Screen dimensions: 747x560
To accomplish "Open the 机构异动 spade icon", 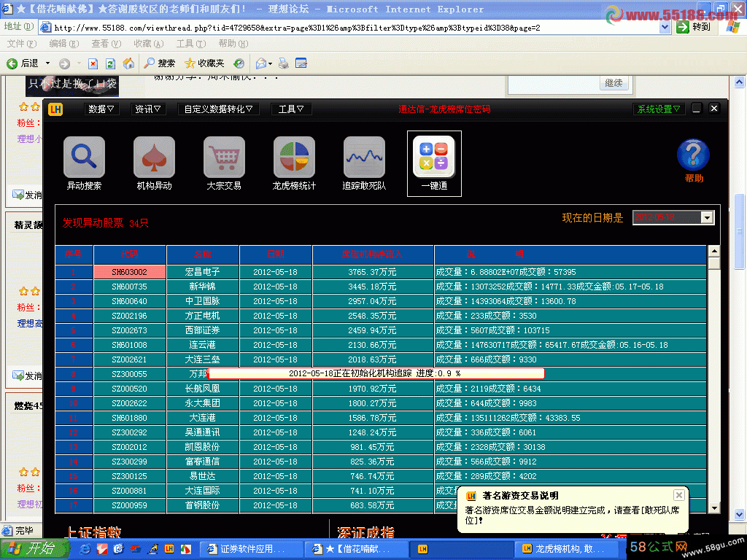I will click(154, 157).
